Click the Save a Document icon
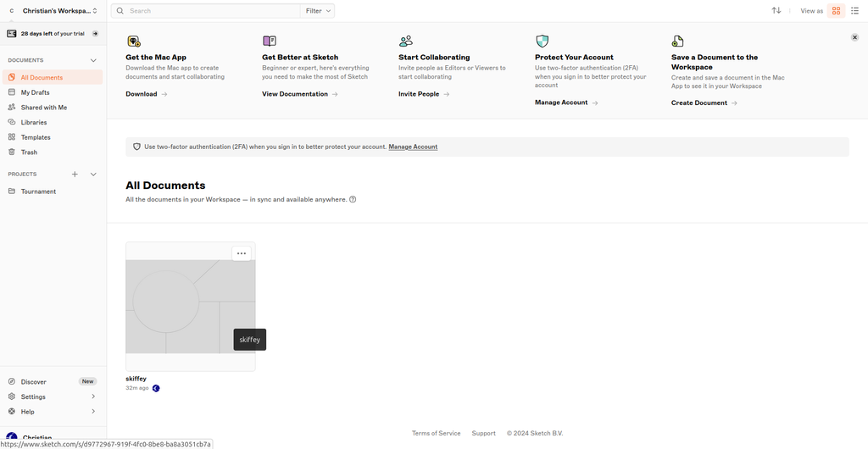Viewport: 868px width, 449px height. (x=677, y=41)
